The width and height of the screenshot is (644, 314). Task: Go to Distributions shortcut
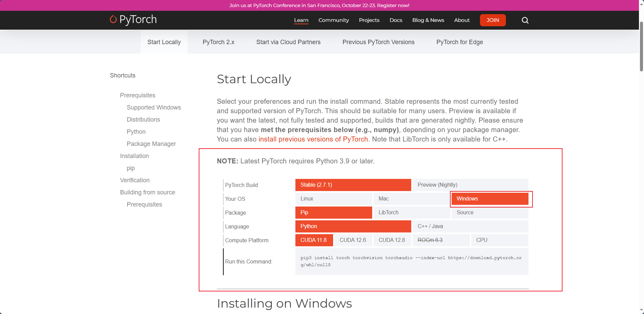(143, 120)
